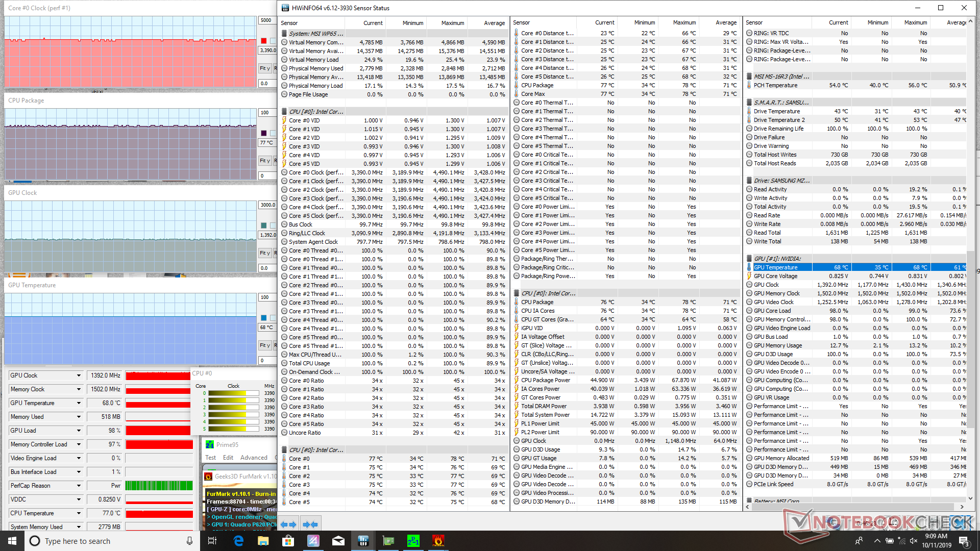Image resolution: width=980 pixels, height=551 pixels.
Task: Open FurMark from the taskbar
Action: coord(438,541)
